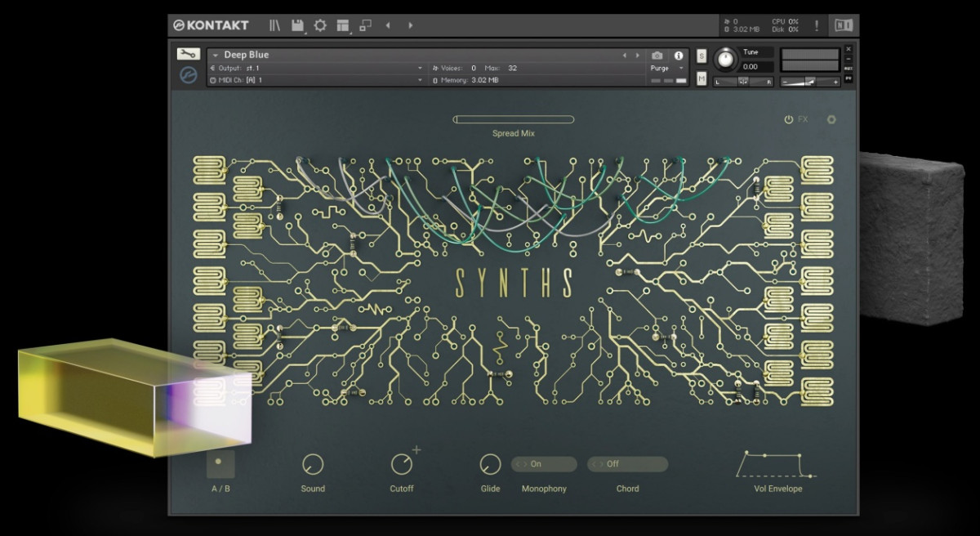Mute the instrument with M button
The width and height of the screenshot is (980, 536).
[702, 78]
